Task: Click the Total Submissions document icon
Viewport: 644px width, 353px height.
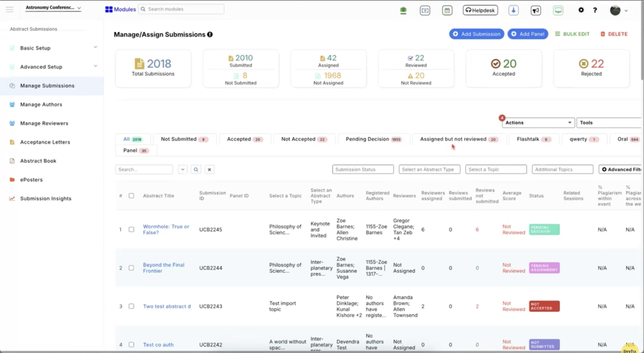Action: (x=139, y=64)
